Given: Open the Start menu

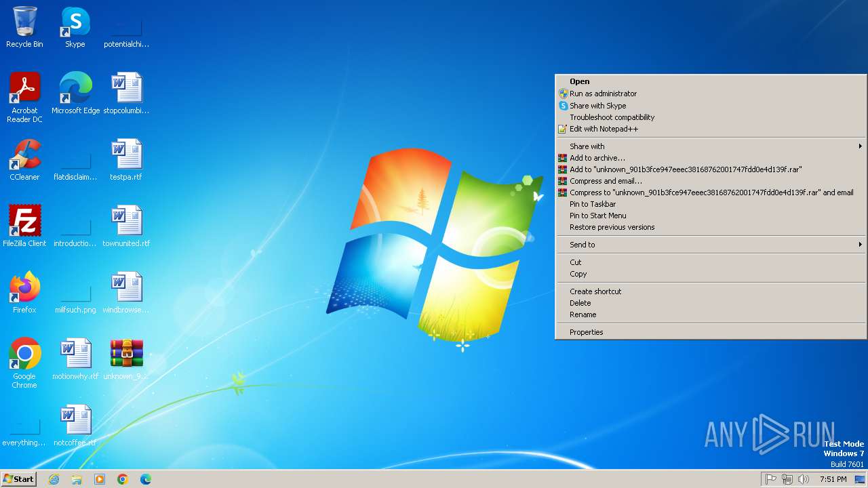Looking at the screenshot, I should (19, 479).
